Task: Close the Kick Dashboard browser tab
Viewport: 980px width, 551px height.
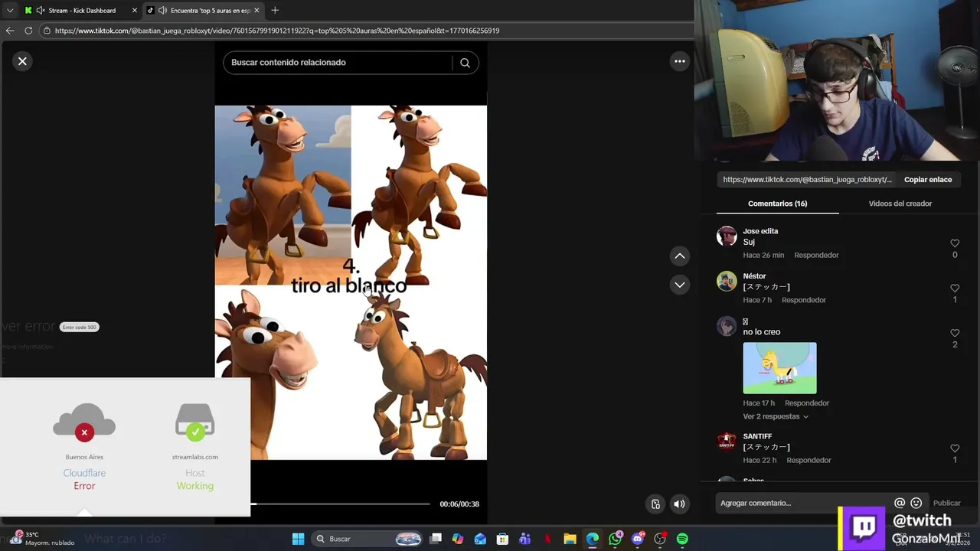Action: pos(135,11)
